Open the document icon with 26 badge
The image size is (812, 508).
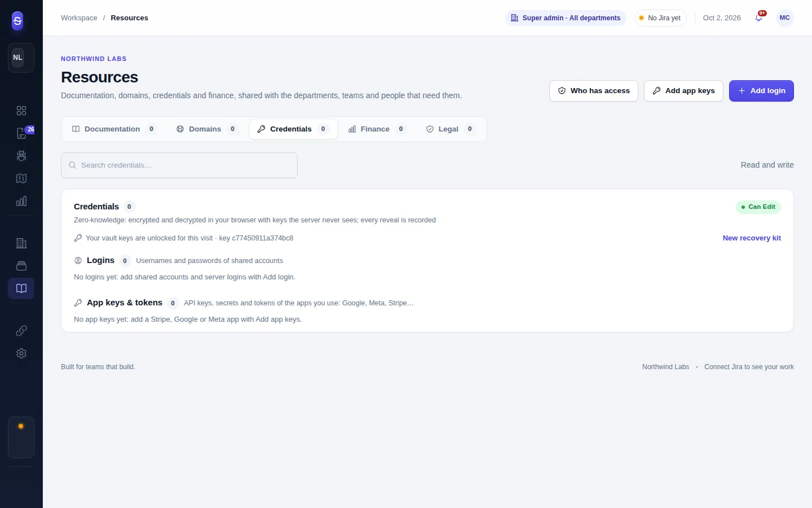click(x=21, y=133)
